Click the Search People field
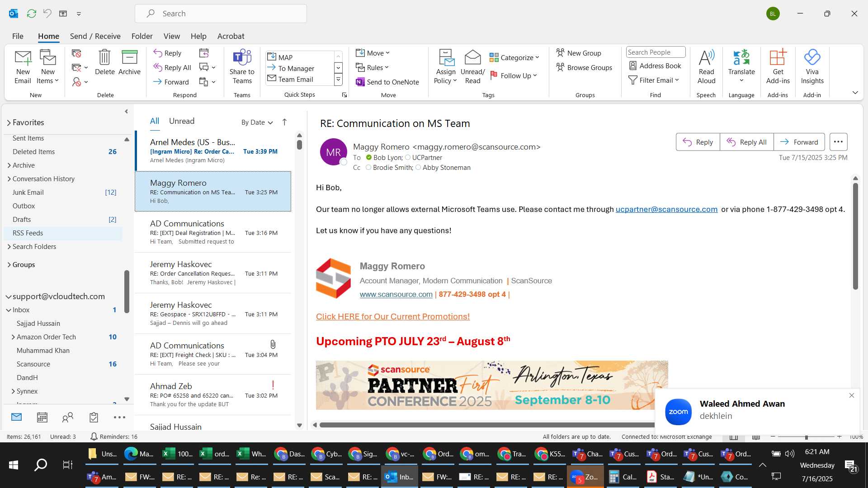This screenshot has width=868, height=488. [655, 52]
